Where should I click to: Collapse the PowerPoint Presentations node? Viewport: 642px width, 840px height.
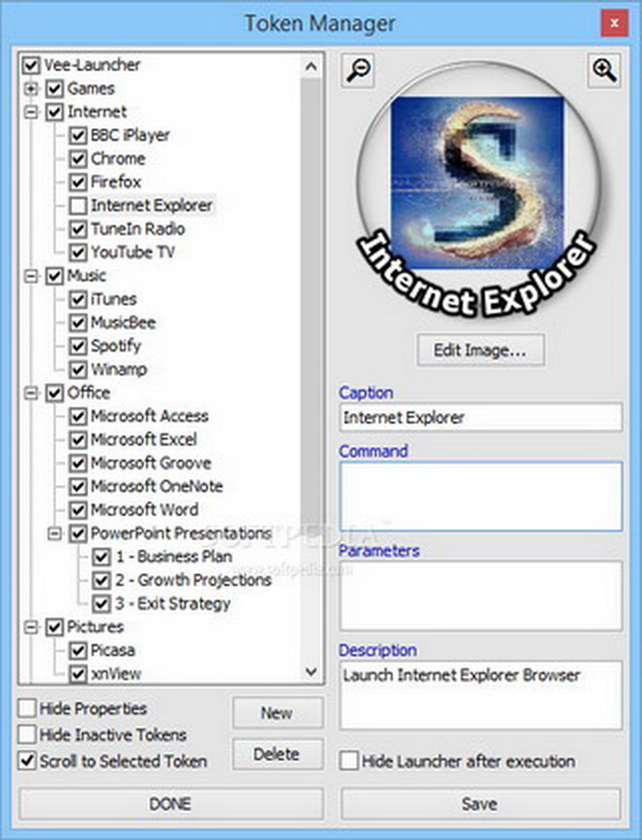point(54,533)
